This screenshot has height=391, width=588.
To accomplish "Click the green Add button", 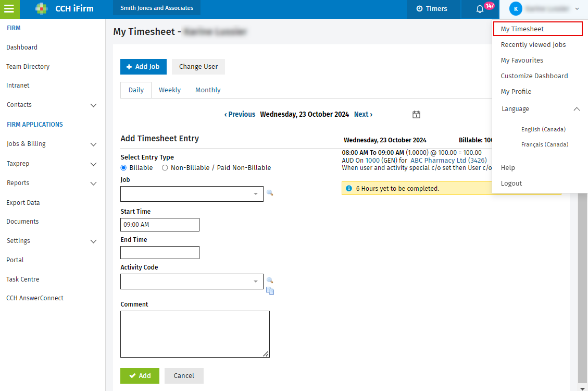I will click(x=140, y=375).
